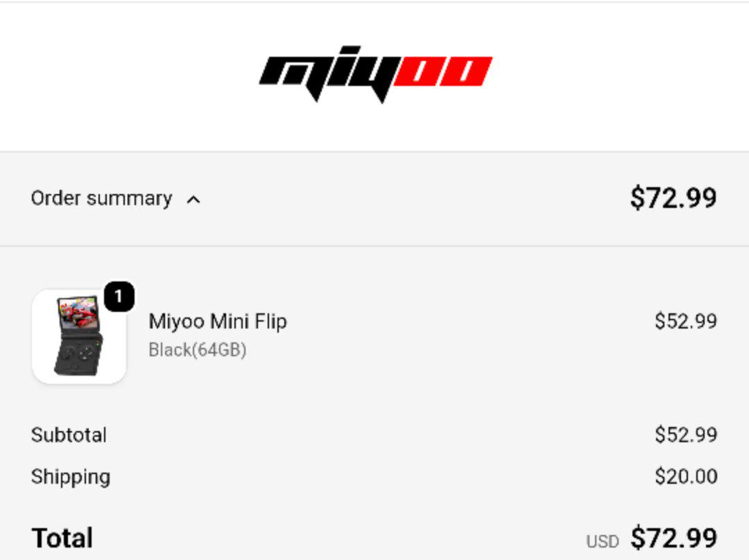Click the Miyoo Mini Flip product name

tap(218, 322)
